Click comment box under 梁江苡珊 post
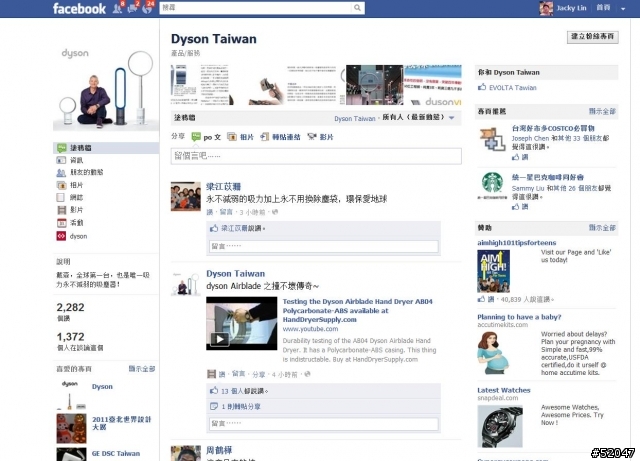This screenshot has width=640, height=461. pyautogui.click(x=323, y=246)
